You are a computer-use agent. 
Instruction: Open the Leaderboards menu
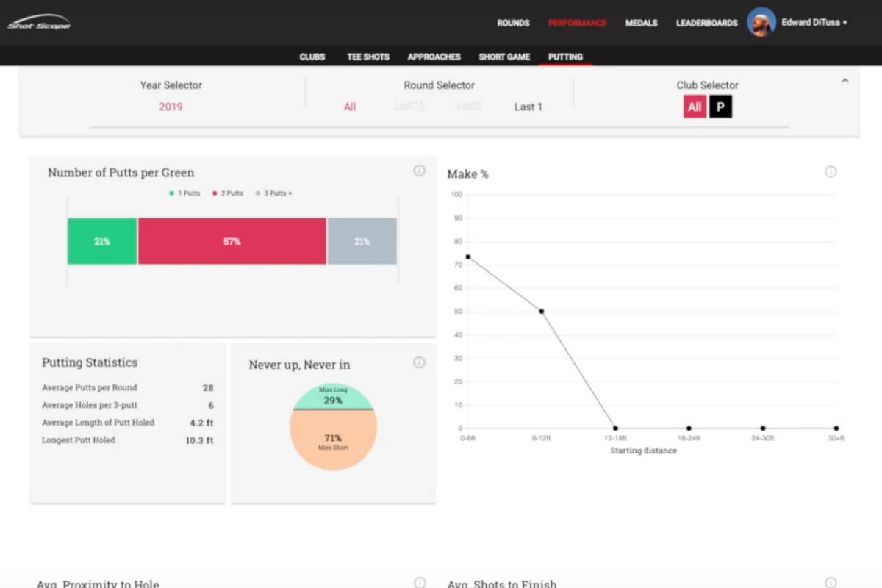pyautogui.click(x=706, y=23)
